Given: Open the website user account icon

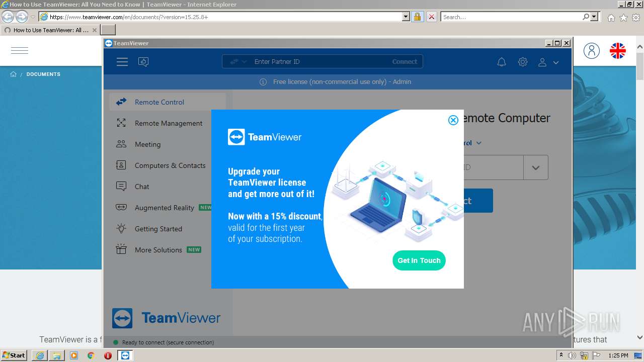Looking at the screenshot, I should point(592,50).
